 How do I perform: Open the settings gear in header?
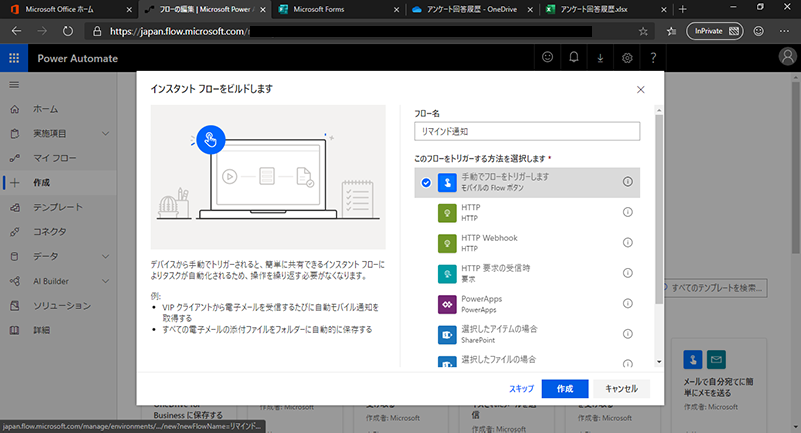627,58
